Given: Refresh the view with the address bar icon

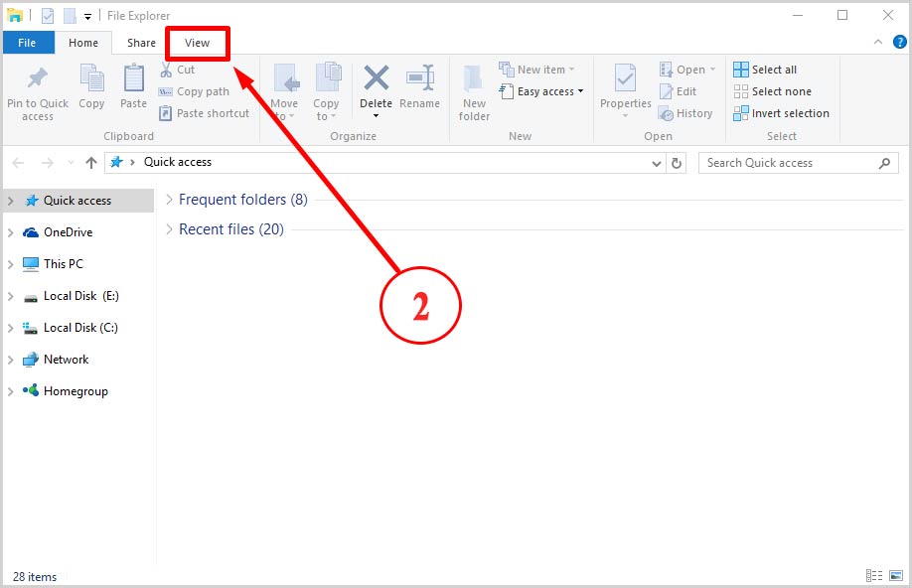Looking at the screenshot, I should (677, 162).
